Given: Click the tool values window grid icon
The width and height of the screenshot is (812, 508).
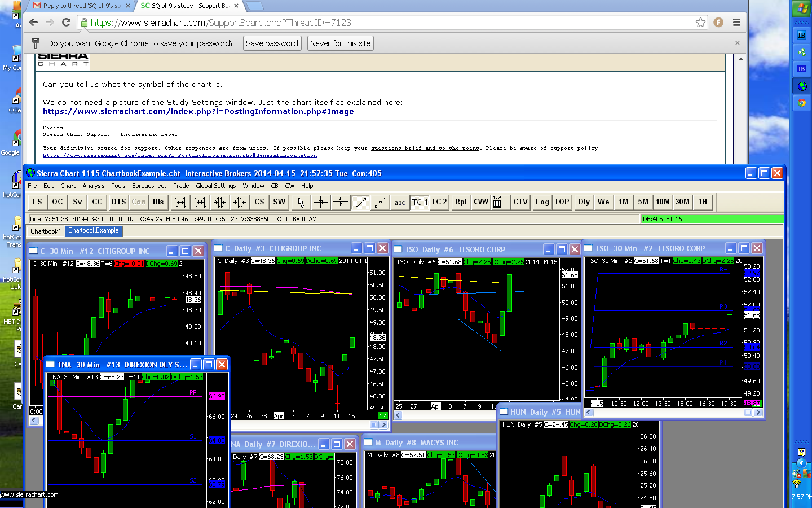Looking at the screenshot, I should point(501,202).
